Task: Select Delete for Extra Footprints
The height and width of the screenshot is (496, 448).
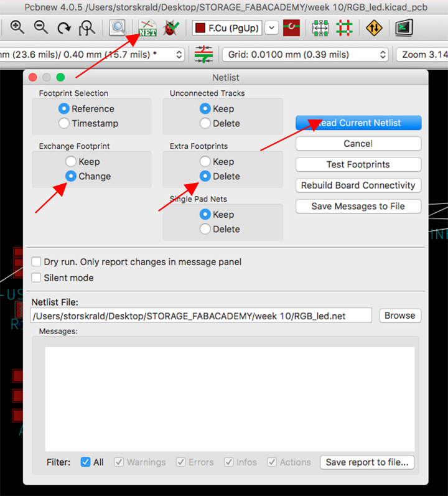Action: 205,176
